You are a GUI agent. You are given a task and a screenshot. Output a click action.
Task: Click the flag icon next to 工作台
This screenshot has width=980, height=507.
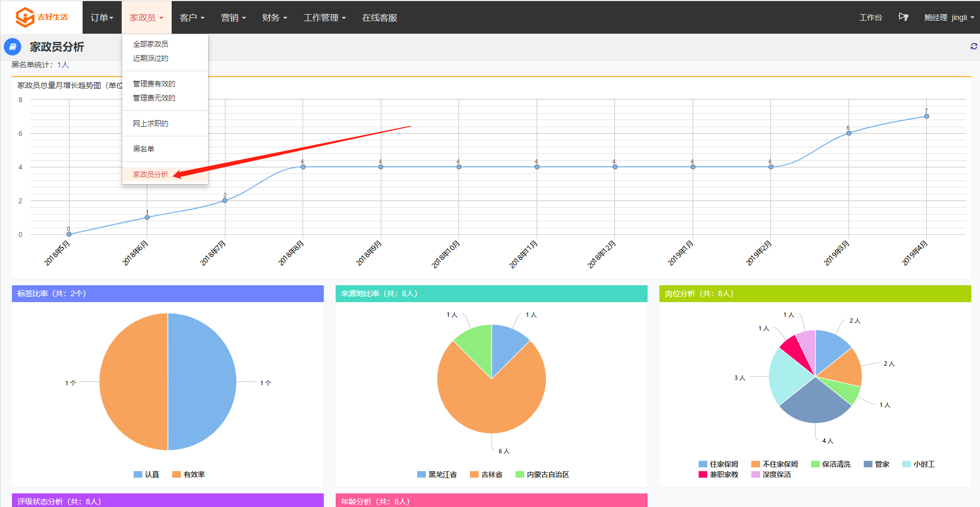[903, 17]
